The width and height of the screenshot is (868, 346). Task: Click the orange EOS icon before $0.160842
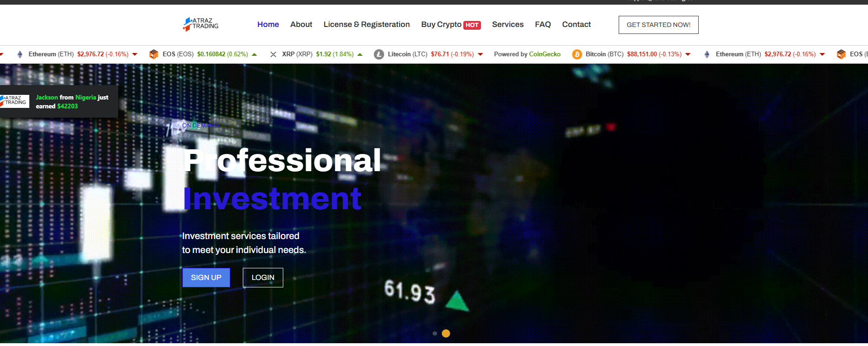click(154, 54)
